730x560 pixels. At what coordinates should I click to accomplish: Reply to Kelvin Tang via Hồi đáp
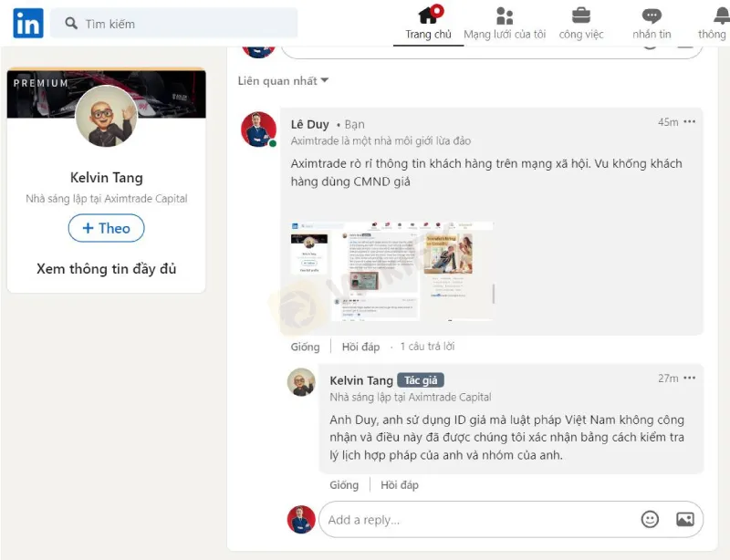[x=400, y=485]
